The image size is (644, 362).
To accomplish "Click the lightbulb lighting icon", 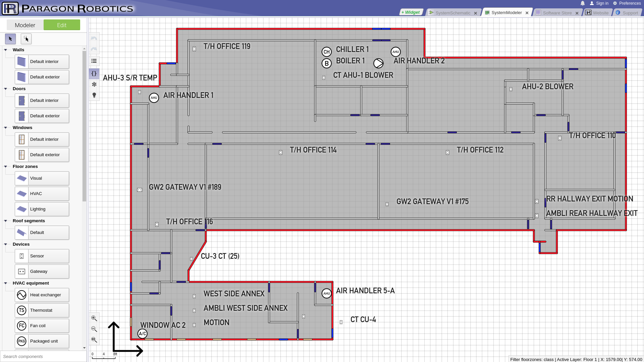I will (x=94, y=96).
